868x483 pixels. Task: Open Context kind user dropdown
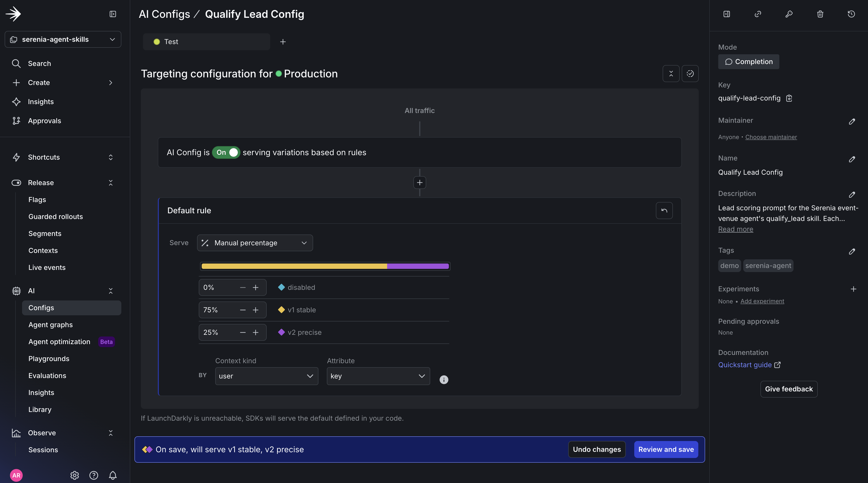point(267,376)
